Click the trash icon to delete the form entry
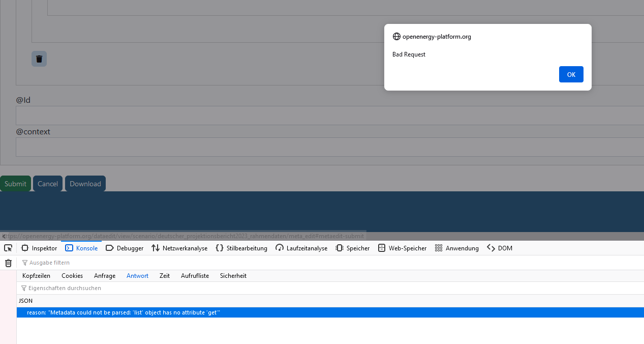 coord(39,59)
